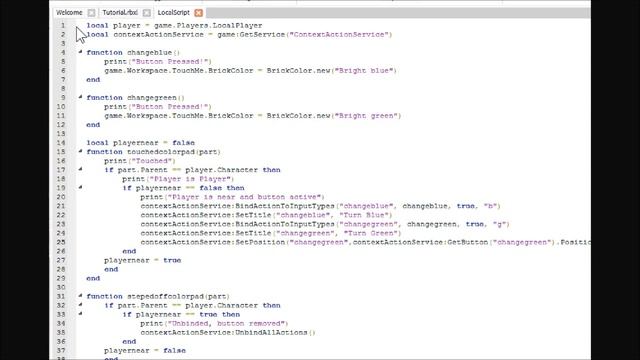Click line number 30 in the gutter
This screenshot has width=640, height=360.
61,287
